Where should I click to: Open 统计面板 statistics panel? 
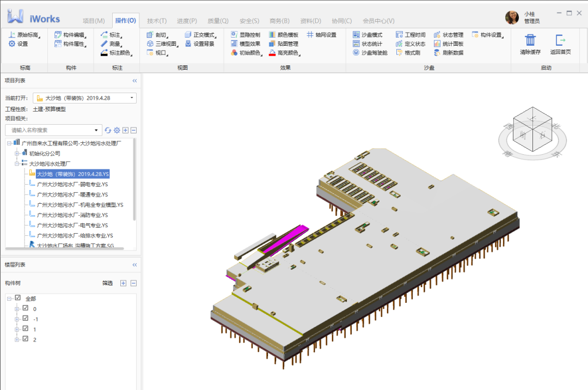pos(449,44)
